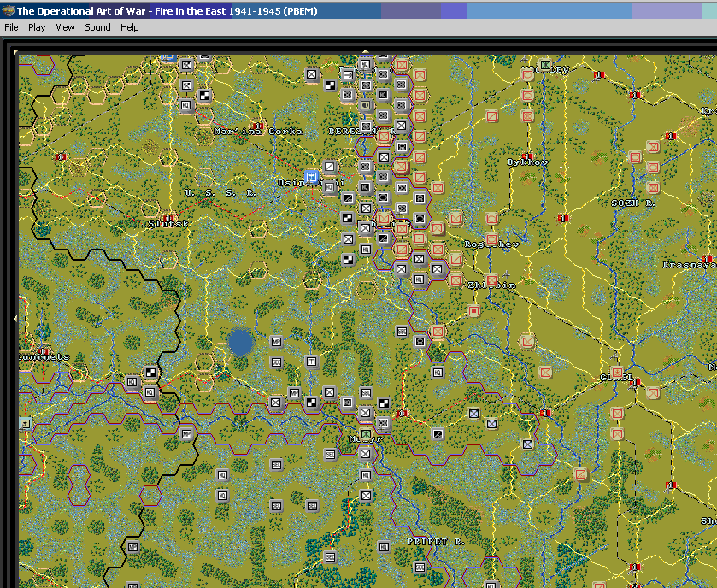The width and height of the screenshot is (717, 588).
Task: Select the checkered armor unit left of the Bobruisk label
Action: (348, 218)
